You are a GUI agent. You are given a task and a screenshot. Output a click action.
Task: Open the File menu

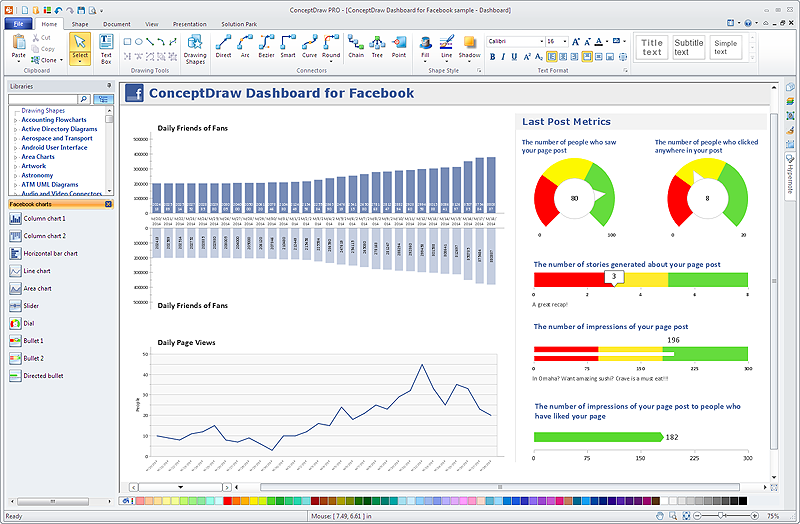tap(18, 23)
